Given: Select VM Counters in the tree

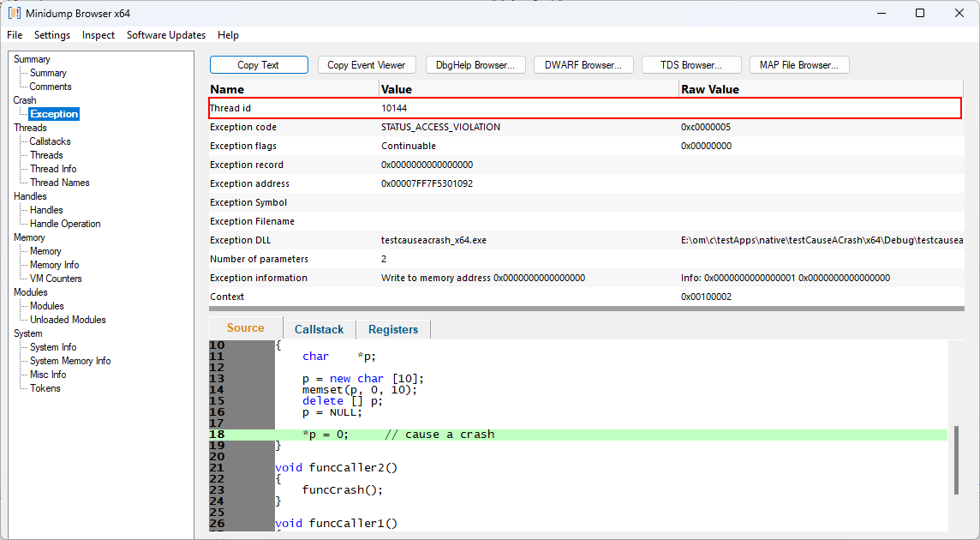Looking at the screenshot, I should point(56,279).
